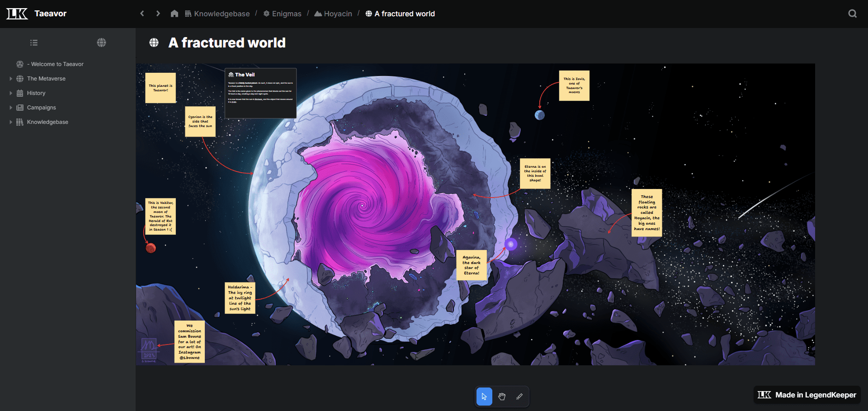Expand The Metaverse tree item
The width and height of the screenshot is (868, 411).
click(x=11, y=79)
